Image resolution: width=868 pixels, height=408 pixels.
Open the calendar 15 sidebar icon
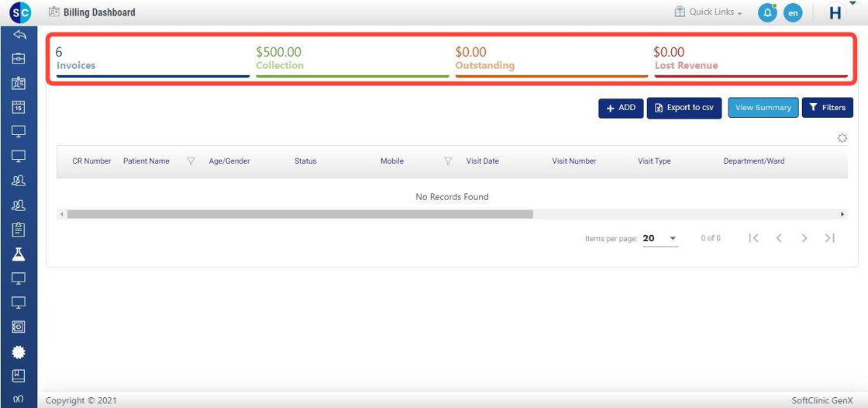point(19,107)
